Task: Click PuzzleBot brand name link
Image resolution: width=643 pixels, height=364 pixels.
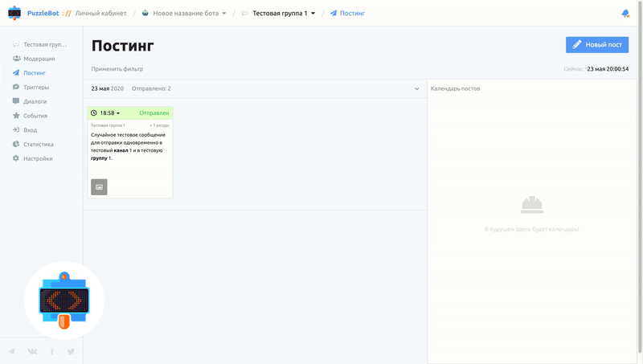Action: (43, 13)
